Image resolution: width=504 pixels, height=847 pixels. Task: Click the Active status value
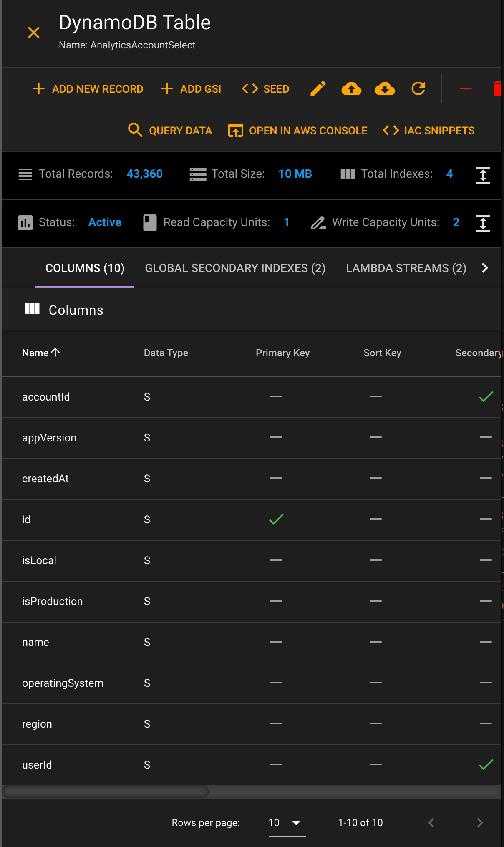coord(105,222)
